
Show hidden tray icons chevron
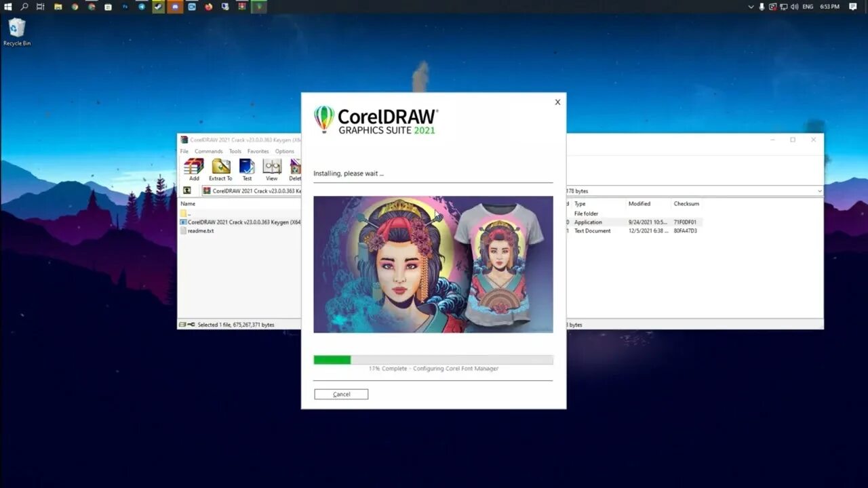(751, 7)
